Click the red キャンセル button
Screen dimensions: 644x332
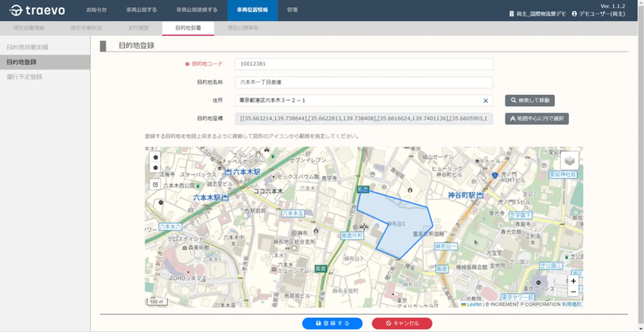[402, 323]
